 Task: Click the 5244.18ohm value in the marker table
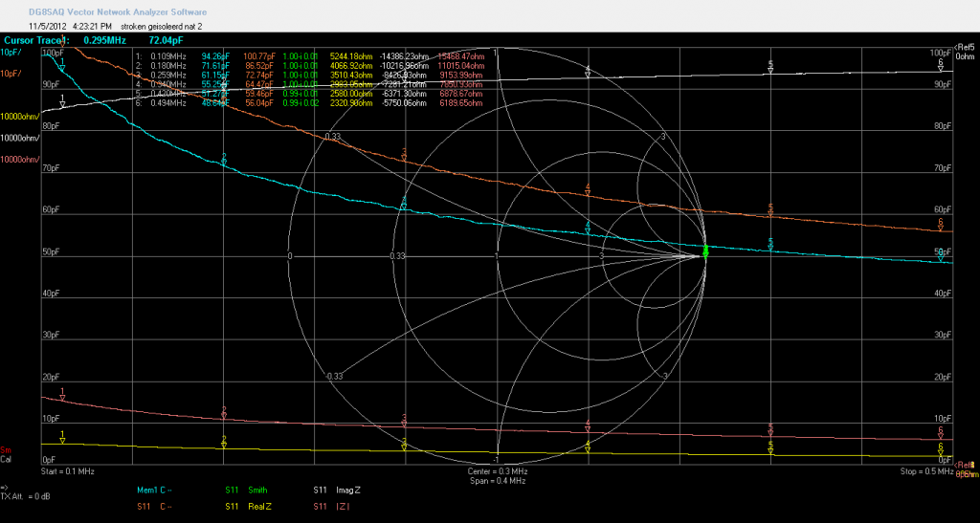pos(351,56)
